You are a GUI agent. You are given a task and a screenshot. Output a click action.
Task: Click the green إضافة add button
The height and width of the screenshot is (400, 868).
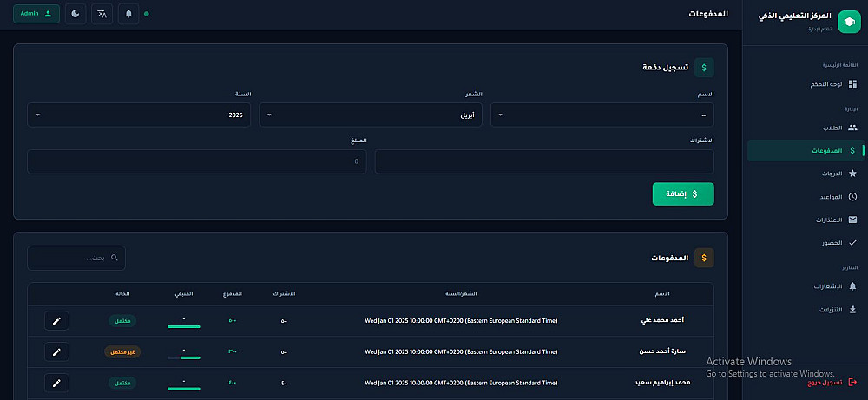tap(683, 194)
